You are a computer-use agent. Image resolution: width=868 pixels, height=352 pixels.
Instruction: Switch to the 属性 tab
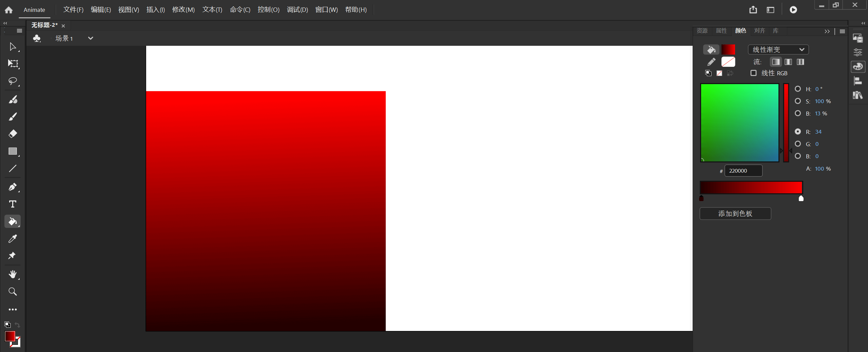[721, 31]
